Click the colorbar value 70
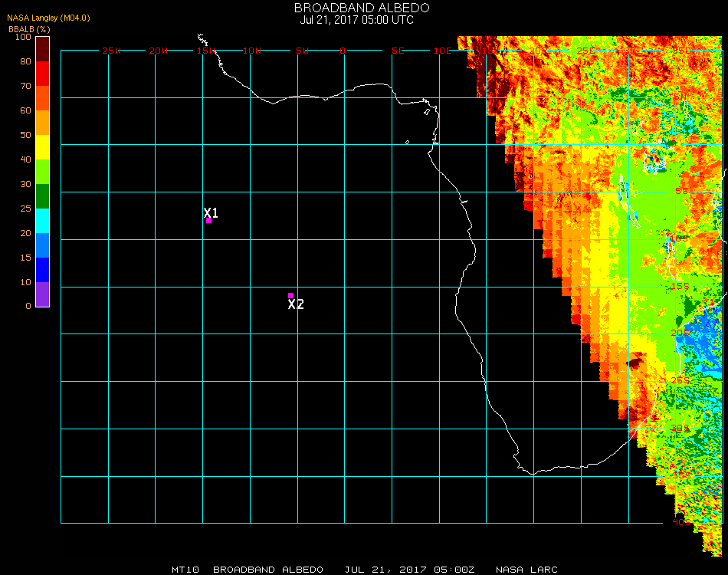This screenshot has height=575, width=728. tap(25, 86)
